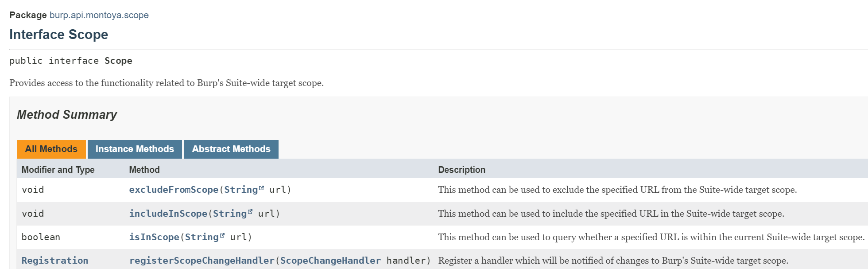Click the Description column header
Screen dimensions: 868x269
(x=462, y=170)
